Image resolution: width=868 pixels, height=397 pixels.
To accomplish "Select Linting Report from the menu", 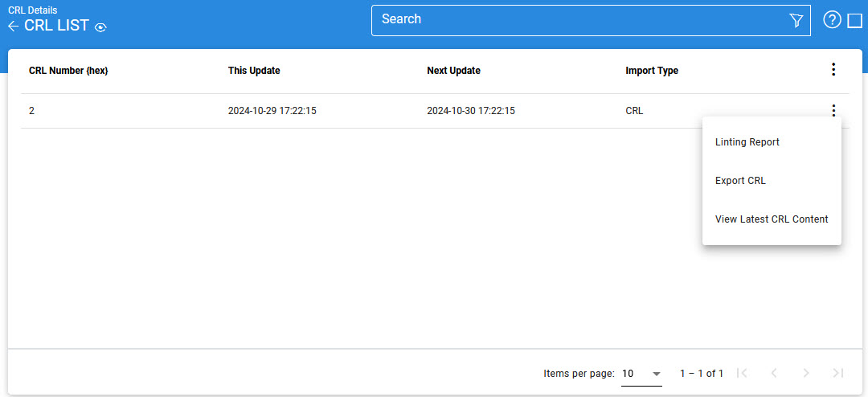I will click(747, 142).
